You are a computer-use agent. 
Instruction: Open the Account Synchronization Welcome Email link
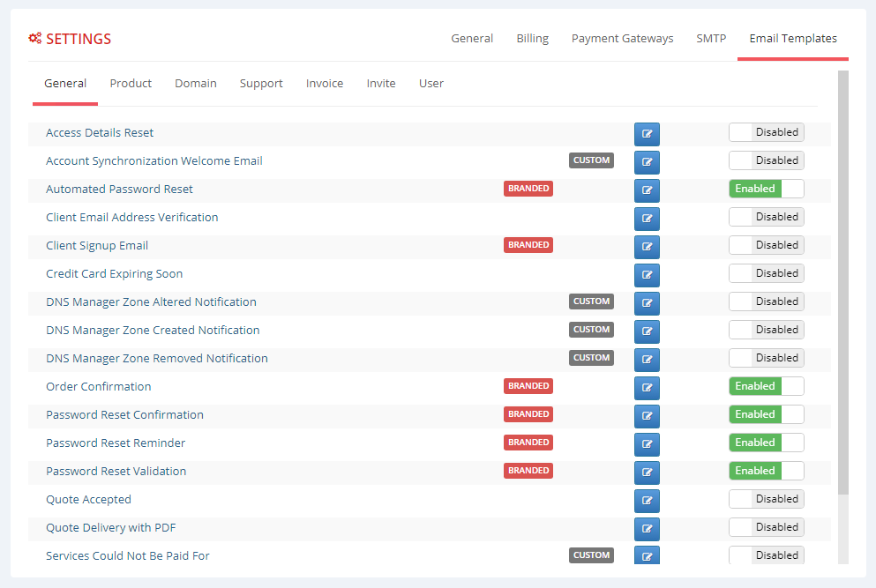click(154, 160)
